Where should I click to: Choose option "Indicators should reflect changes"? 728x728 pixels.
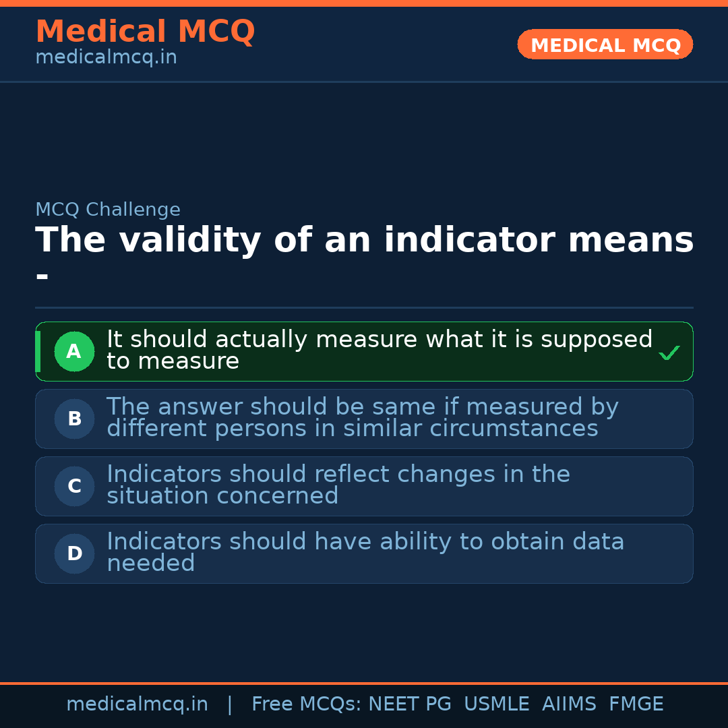click(338, 485)
